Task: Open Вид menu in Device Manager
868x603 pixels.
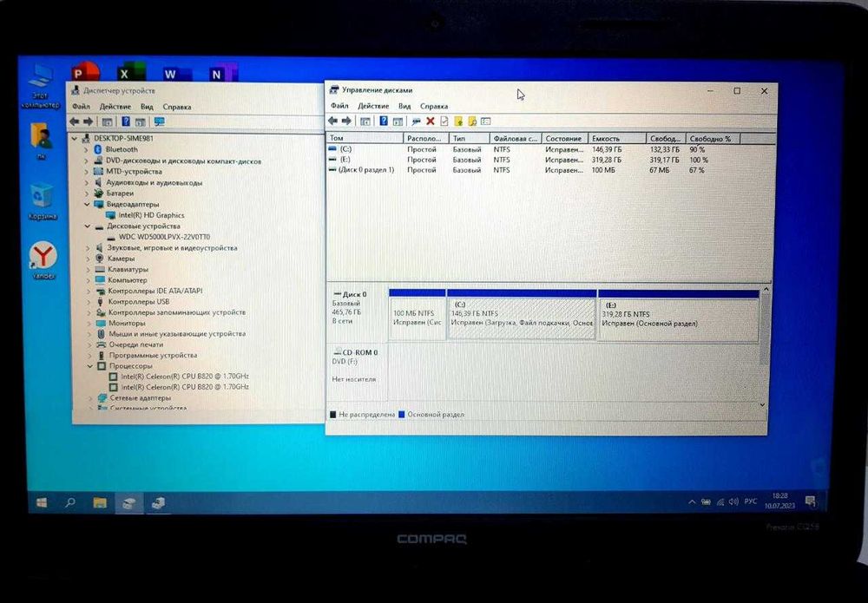Action: point(147,106)
